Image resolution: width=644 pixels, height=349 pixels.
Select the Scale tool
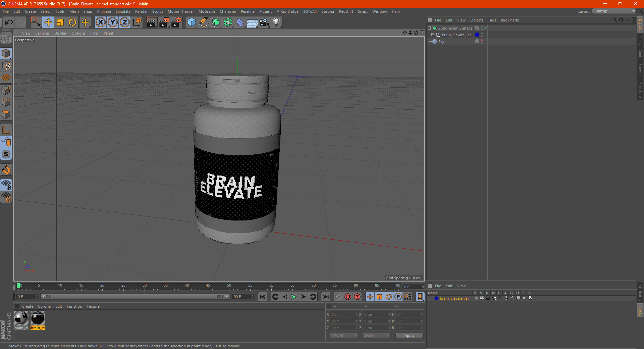pos(60,22)
